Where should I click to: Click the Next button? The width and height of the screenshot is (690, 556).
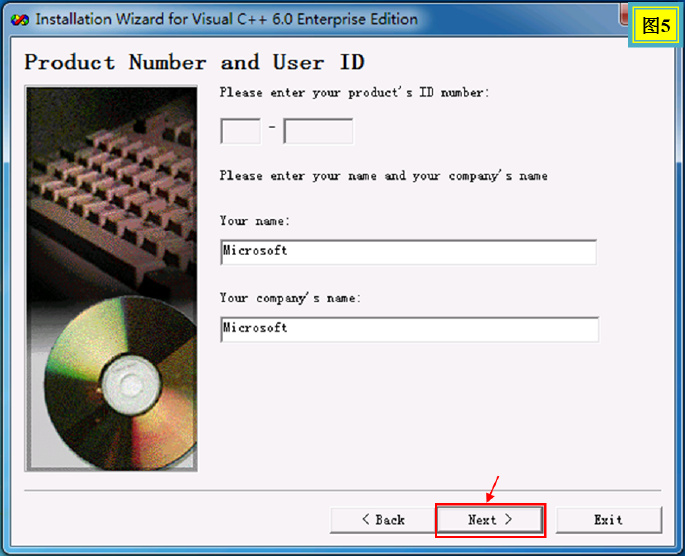[x=490, y=520]
